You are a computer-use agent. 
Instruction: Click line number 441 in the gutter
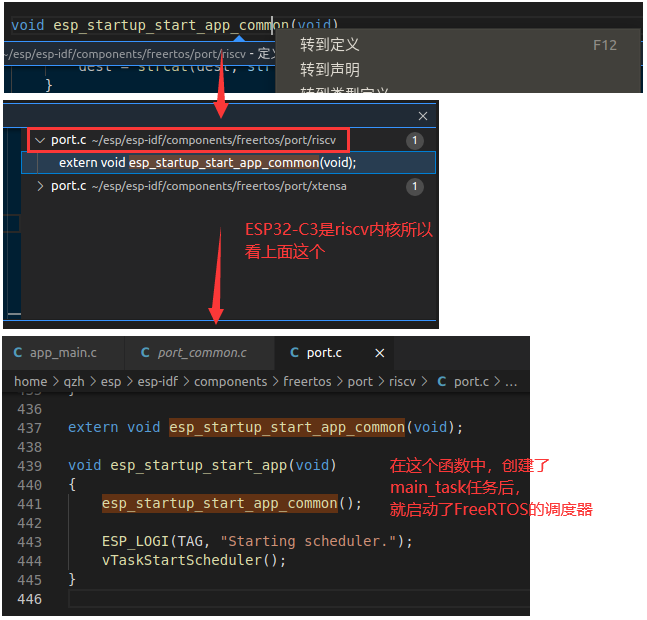click(29, 504)
